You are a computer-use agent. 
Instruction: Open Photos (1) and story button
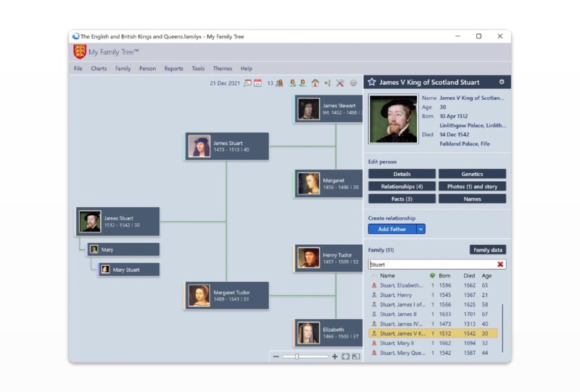472,186
